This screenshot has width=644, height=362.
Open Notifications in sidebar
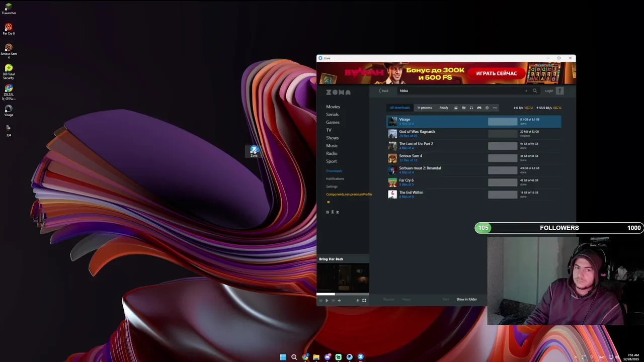(335, 178)
